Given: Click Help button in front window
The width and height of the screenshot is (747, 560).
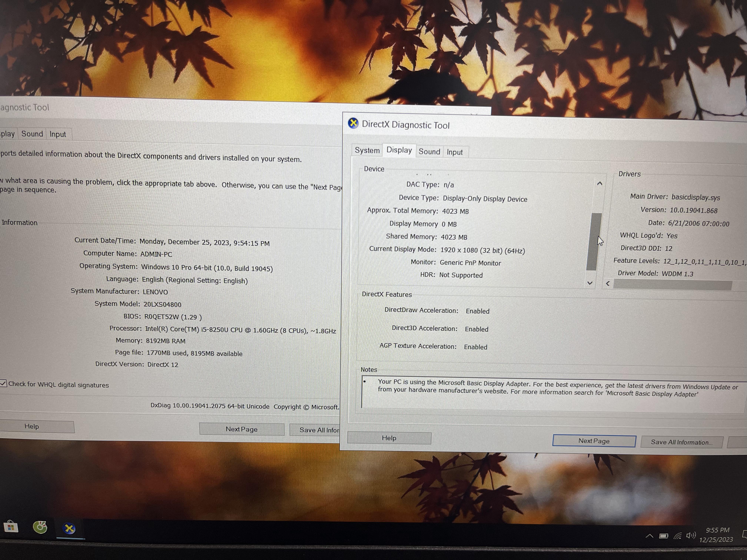Looking at the screenshot, I should pyautogui.click(x=389, y=438).
